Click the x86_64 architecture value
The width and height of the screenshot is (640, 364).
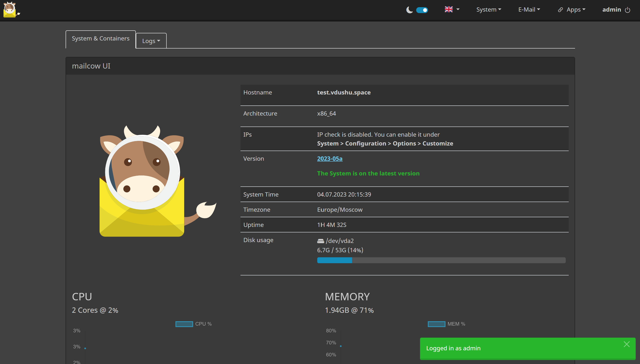(327, 113)
